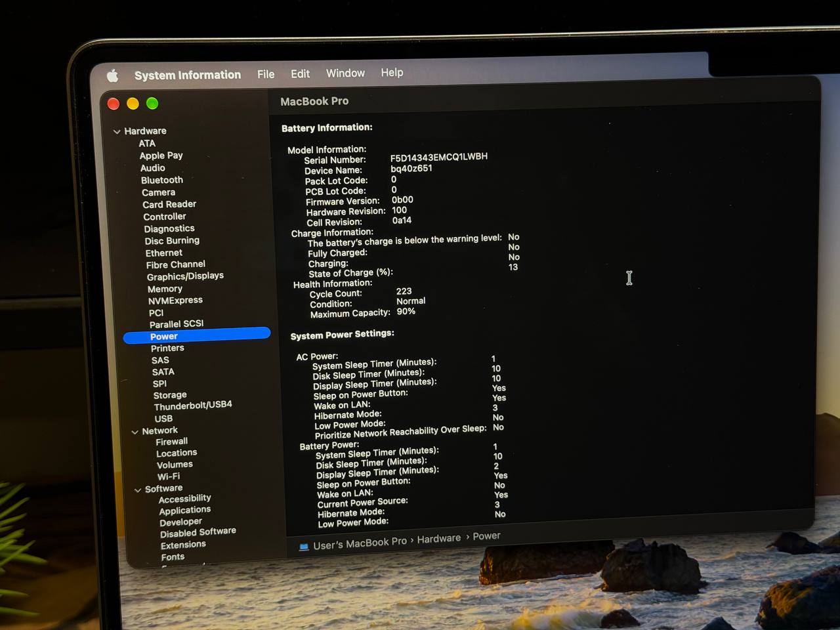Collapse the Network section chevron
The width and height of the screenshot is (840, 630).
pos(135,432)
